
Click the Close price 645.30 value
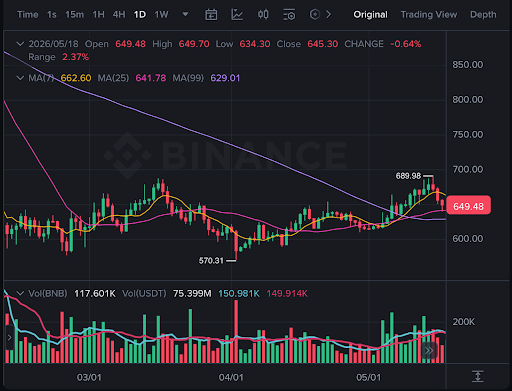point(323,44)
